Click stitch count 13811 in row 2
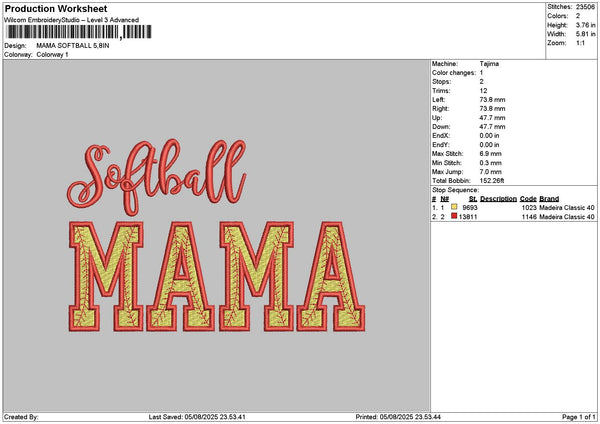600x424 pixels. tap(468, 217)
